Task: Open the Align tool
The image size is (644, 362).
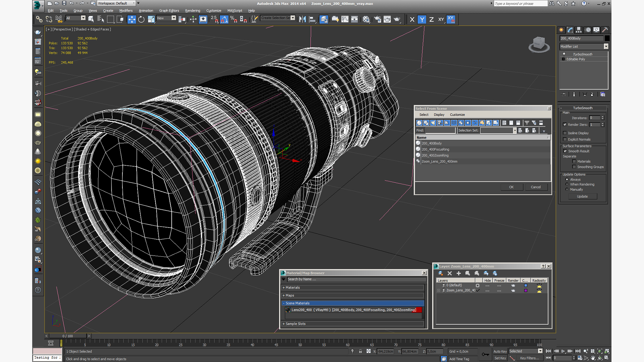Action: click(x=312, y=19)
